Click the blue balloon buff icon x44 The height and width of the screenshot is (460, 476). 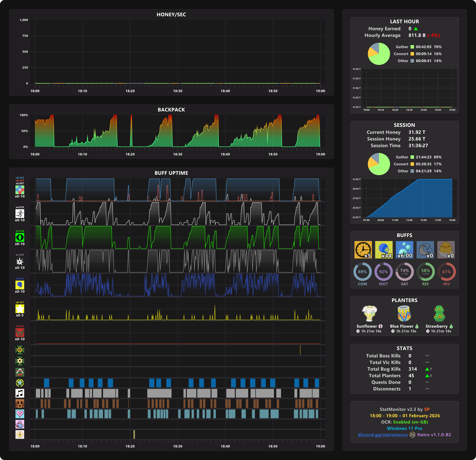click(x=384, y=250)
